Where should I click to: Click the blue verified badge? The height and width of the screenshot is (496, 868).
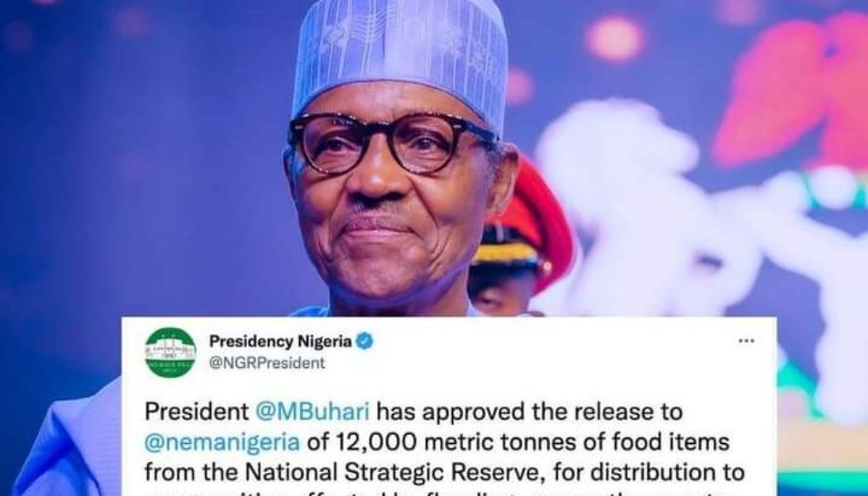365,341
